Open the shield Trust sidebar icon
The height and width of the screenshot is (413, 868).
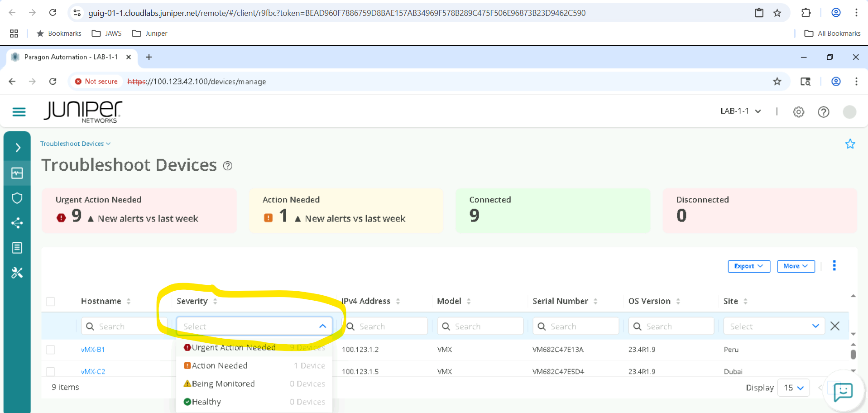coord(17,198)
